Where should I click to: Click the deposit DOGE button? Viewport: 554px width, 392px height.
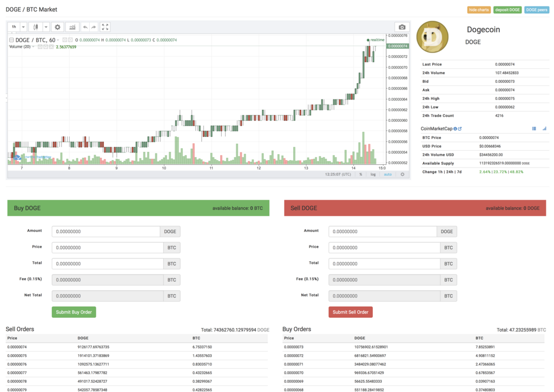(507, 10)
